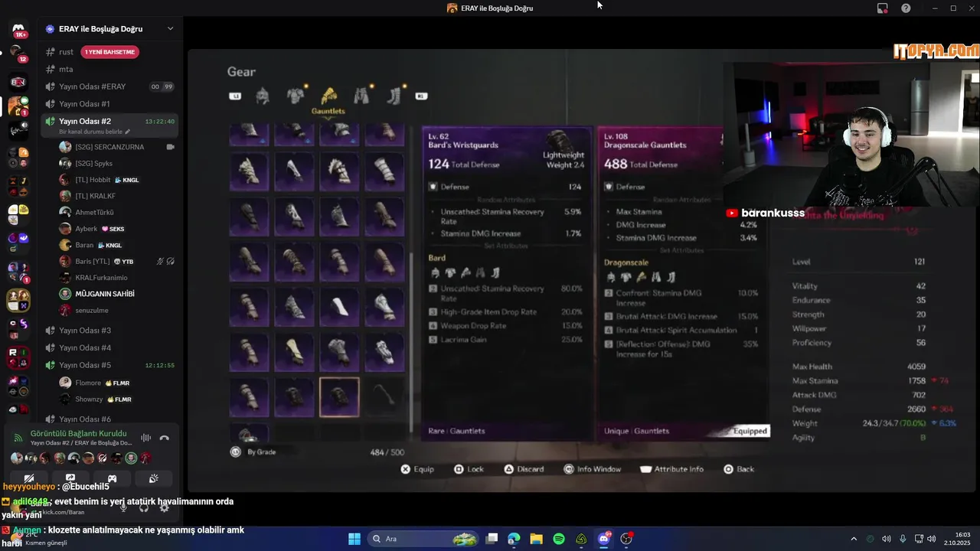Screen dimensions: 980x551
Task: Deafen audio with headphones icon
Action: (x=144, y=507)
